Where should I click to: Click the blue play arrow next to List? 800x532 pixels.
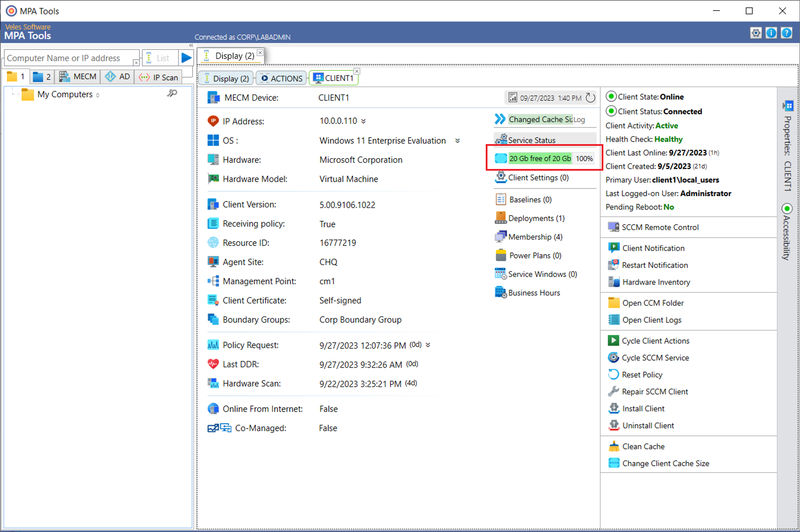[x=186, y=58]
